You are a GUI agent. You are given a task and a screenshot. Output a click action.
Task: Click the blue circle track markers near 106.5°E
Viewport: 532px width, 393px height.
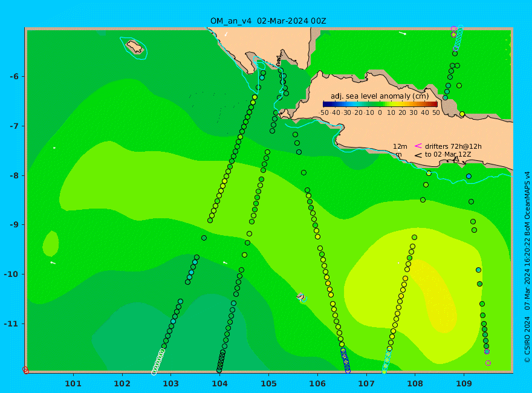[345, 360]
